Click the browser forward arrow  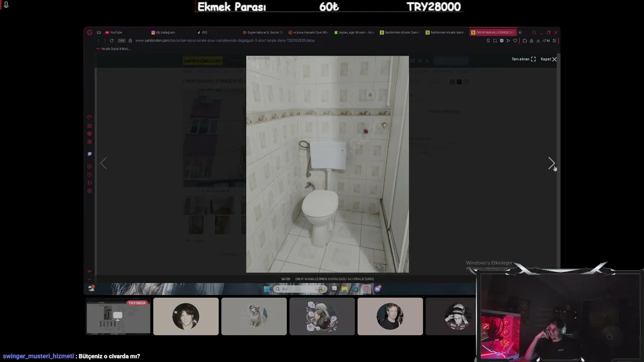tap(105, 41)
